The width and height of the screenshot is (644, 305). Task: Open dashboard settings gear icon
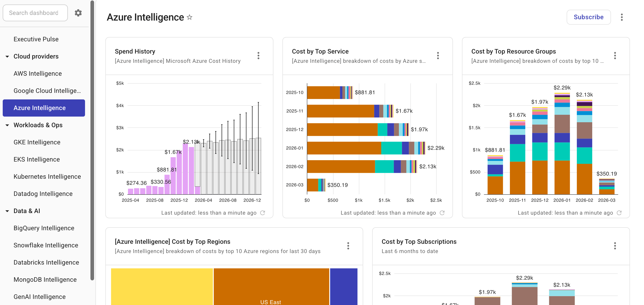tap(78, 13)
